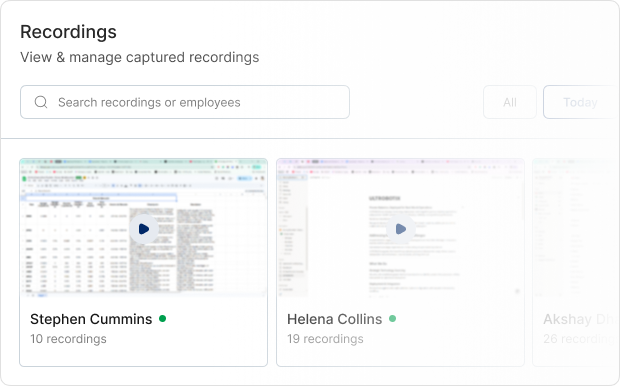Play Stephen Cummins' recording
The width and height of the screenshot is (620, 386).
coord(144,229)
